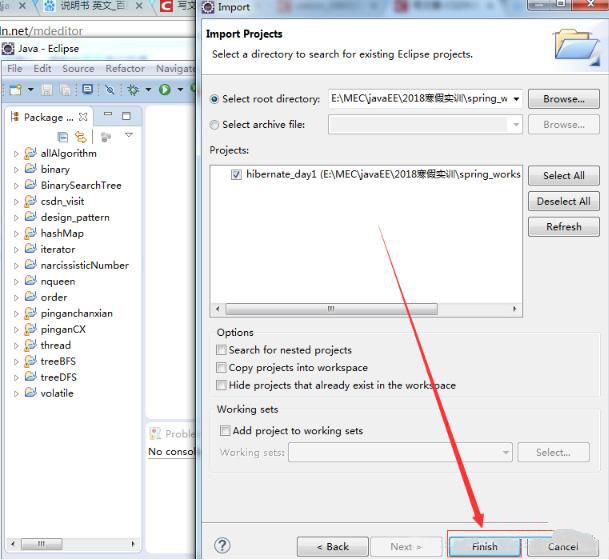Uncheck the hibernate_day1 project checkbox
This screenshot has width=609, height=560.
[236, 174]
